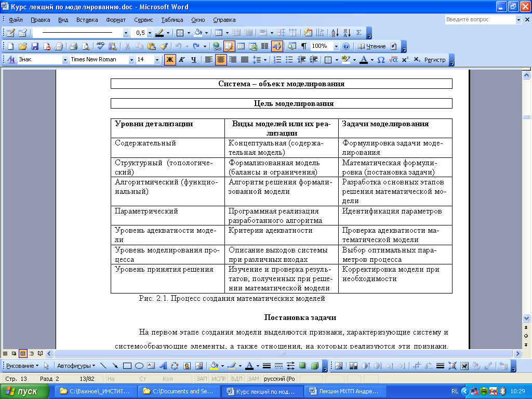The image size is (532, 399).
Task: Open the Windows пуск start button
Action: [x=24, y=391]
